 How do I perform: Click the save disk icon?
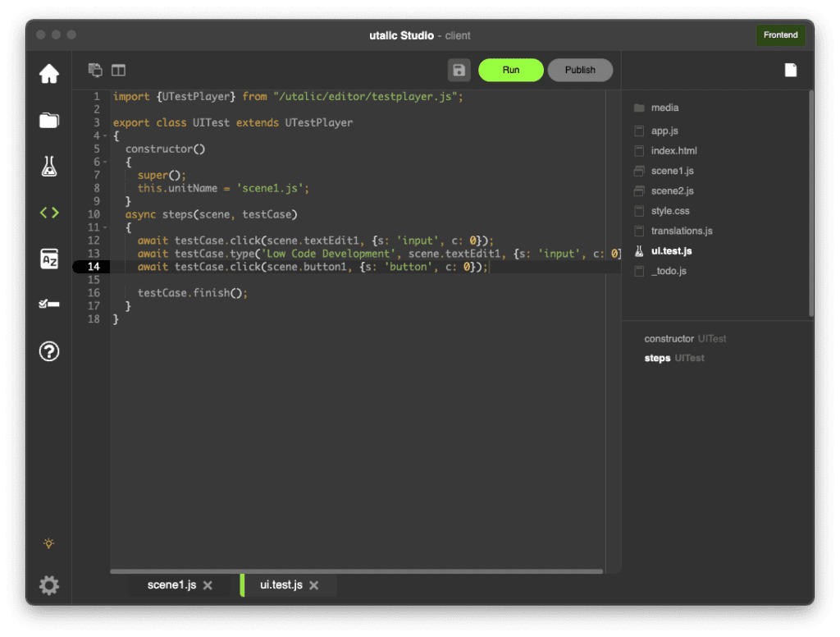click(x=459, y=71)
